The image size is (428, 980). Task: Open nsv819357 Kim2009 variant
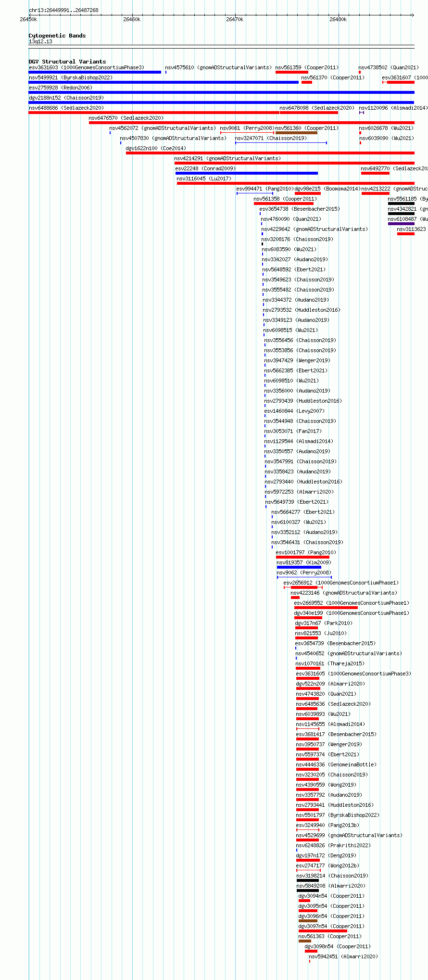(304, 562)
